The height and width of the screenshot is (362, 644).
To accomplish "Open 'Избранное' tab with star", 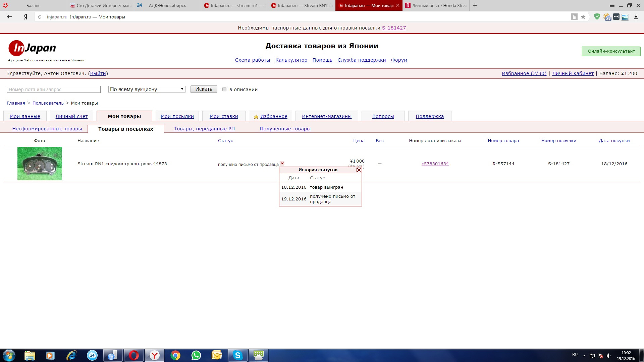I will click(x=270, y=116).
